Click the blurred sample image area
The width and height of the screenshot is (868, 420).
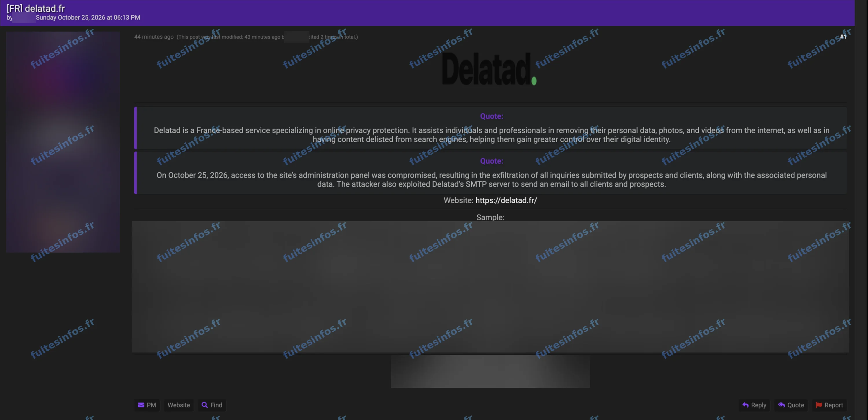[490, 287]
